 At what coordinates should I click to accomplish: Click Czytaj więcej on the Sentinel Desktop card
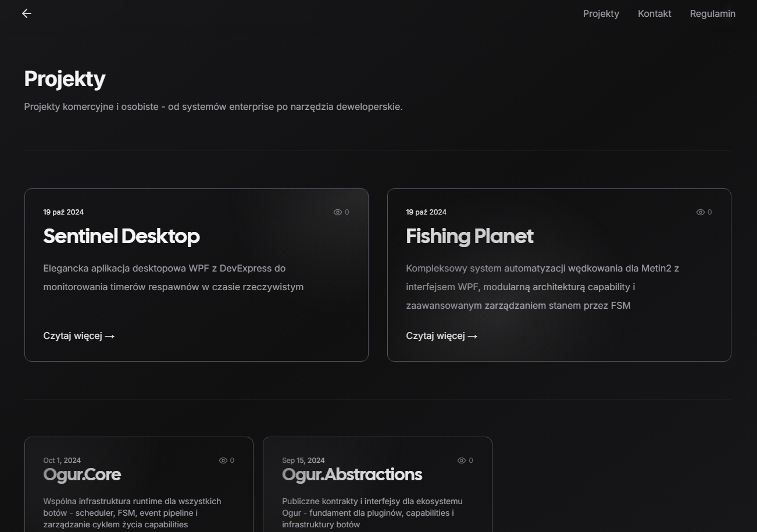(73, 335)
